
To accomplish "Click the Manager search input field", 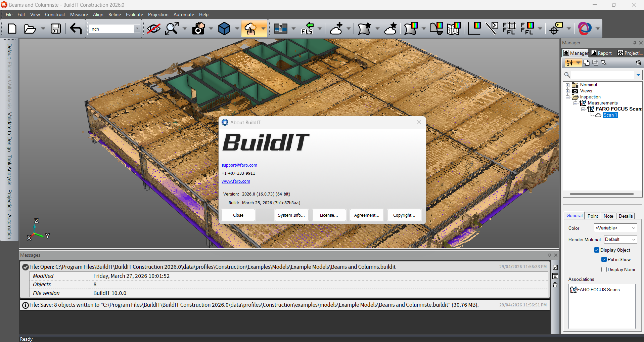I will (x=603, y=75).
